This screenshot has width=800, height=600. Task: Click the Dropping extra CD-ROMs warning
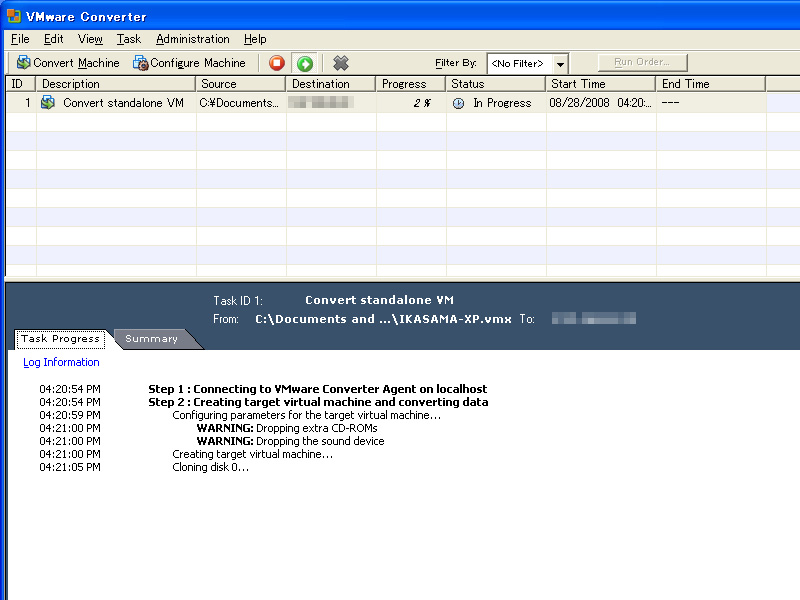pos(287,428)
